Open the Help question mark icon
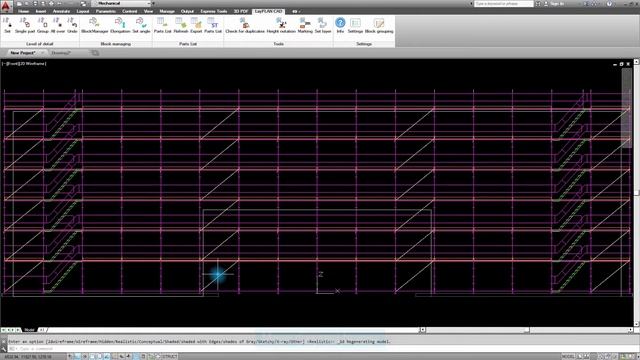Image resolution: width=640 pixels, height=360 pixels. click(609, 4)
